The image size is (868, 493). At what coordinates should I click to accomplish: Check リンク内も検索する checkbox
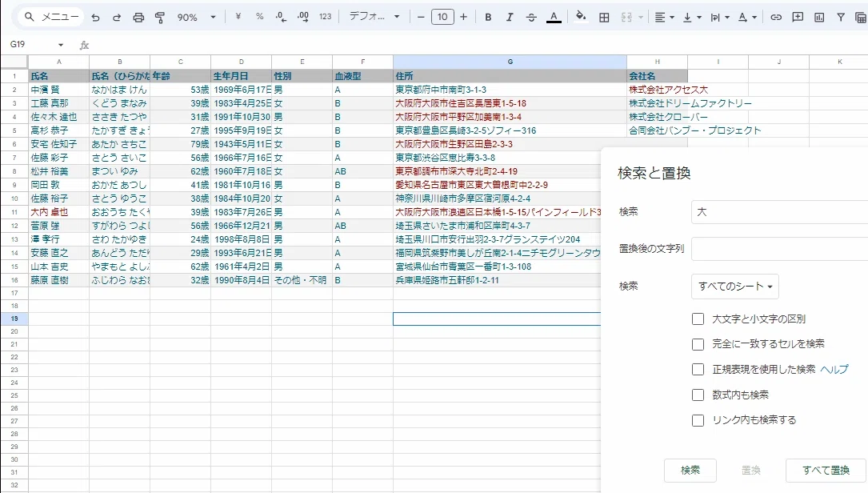(698, 420)
